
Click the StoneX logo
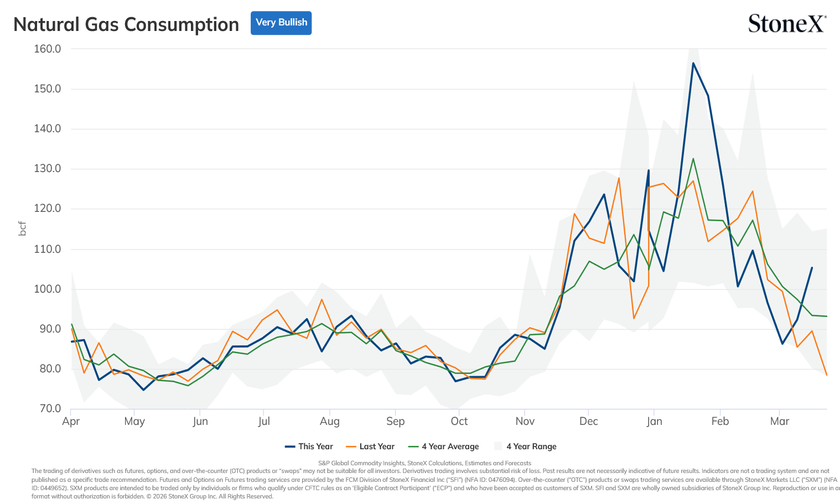pyautogui.click(x=787, y=23)
